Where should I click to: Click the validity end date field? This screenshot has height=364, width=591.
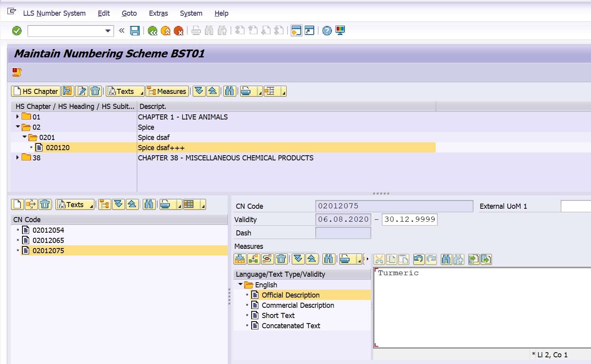(409, 219)
